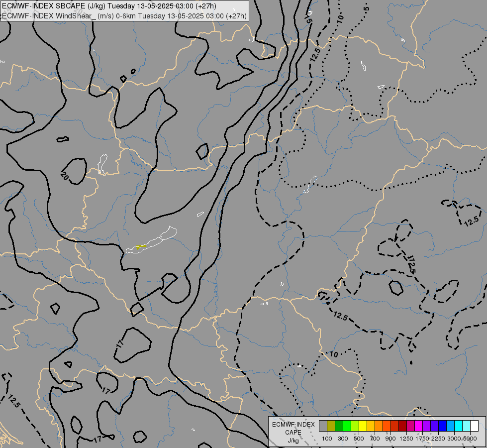The image size is (487, 448).
Task: Pick the bright magenta legend swatch
Action: [x=419, y=426]
